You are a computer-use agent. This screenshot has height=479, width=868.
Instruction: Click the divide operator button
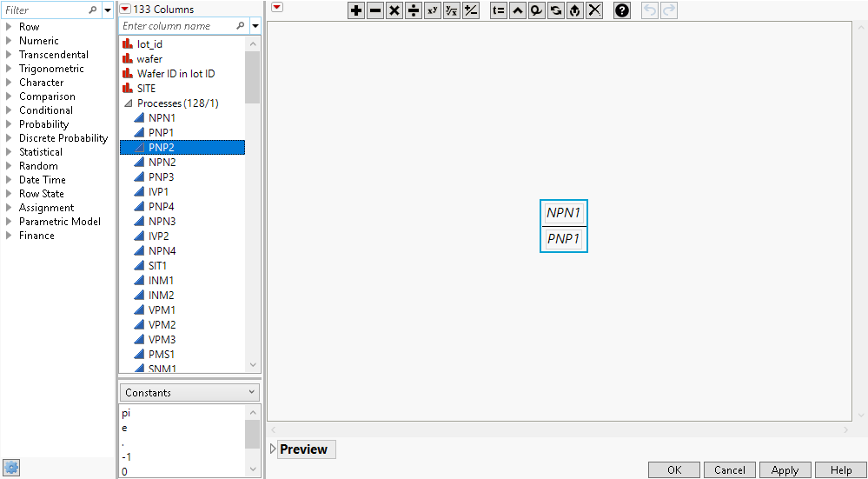(413, 10)
